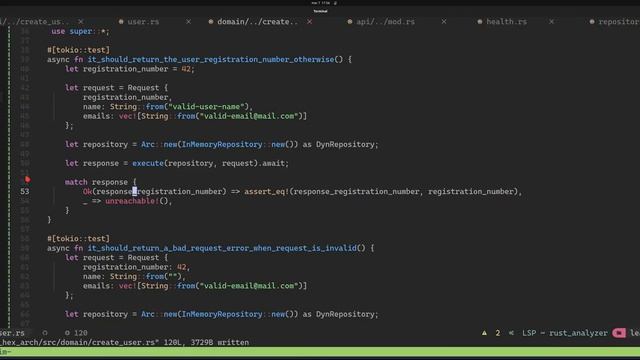Close the first create_us.. tab

(81, 22)
